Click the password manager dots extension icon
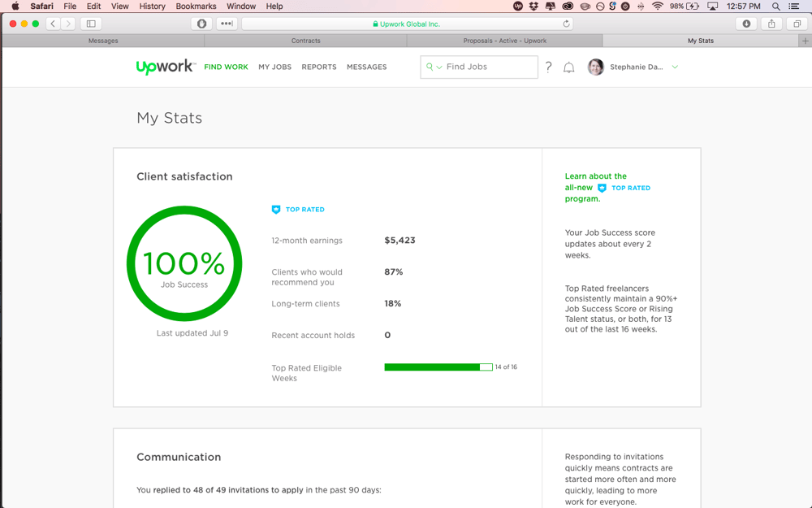This screenshot has width=812, height=508. point(227,24)
